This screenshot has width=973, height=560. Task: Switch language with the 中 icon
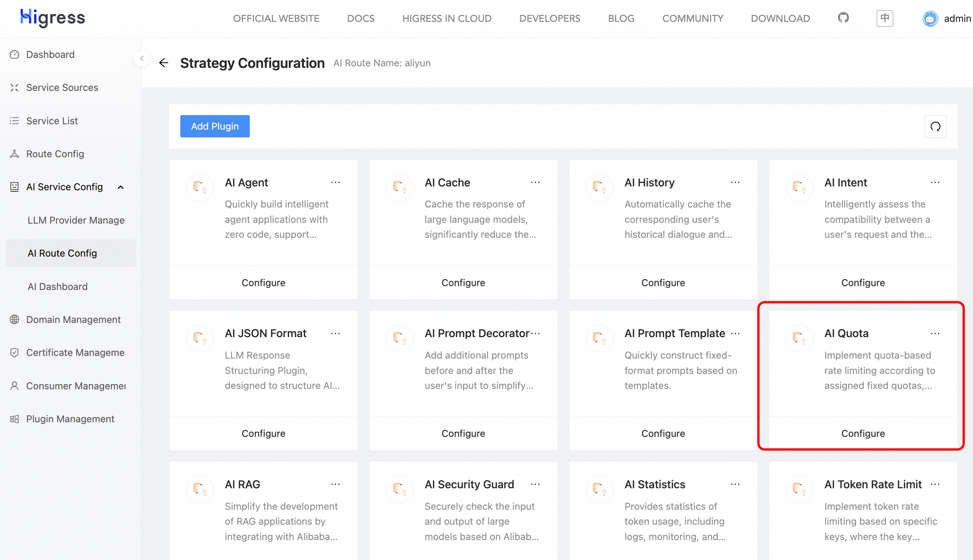coord(884,18)
